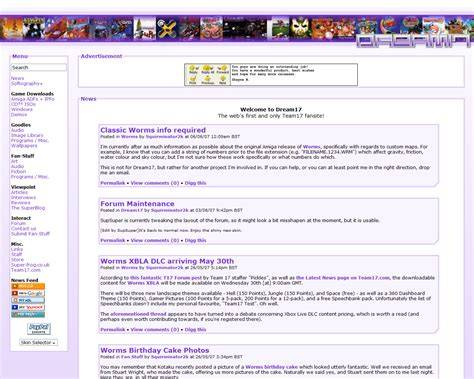Click the orange RSS feed badge

point(28,286)
